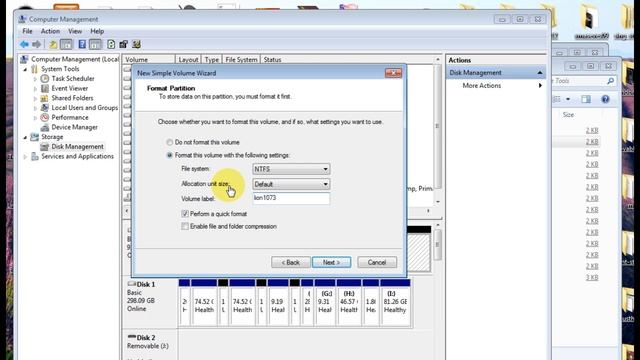Click the Disk 2 removable drive icon
This screenshot has height=360, width=640.
tap(131, 337)
